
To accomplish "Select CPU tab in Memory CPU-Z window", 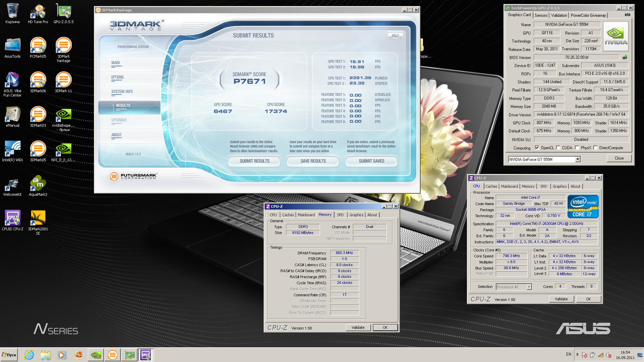I will click(x=273, y=215).
